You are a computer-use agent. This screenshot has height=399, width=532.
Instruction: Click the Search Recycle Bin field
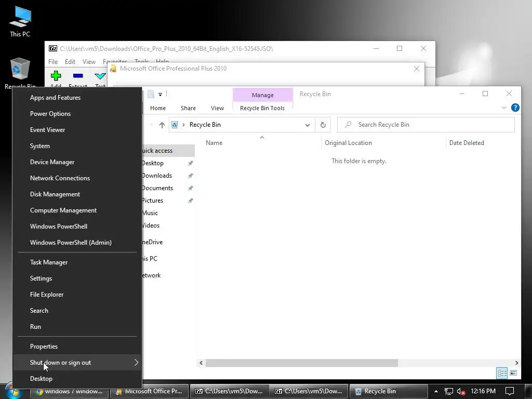click(426, 125)
